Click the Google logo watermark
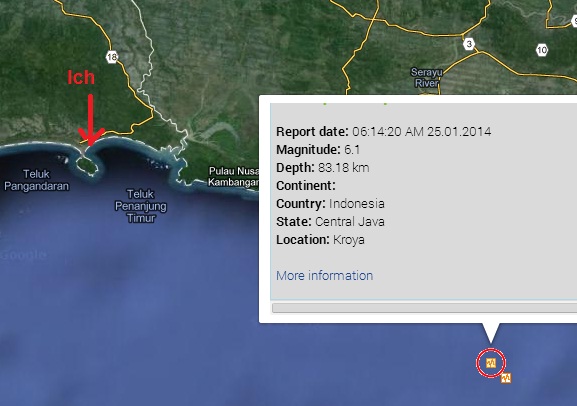This screenshot has height=406, width=577. pos(24,255)
